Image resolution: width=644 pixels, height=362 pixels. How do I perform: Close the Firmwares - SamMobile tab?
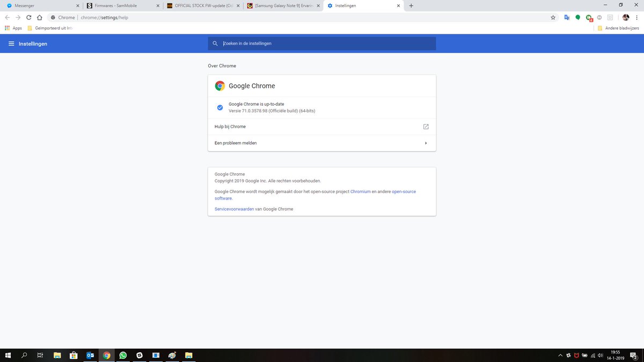tap(157, 5)
